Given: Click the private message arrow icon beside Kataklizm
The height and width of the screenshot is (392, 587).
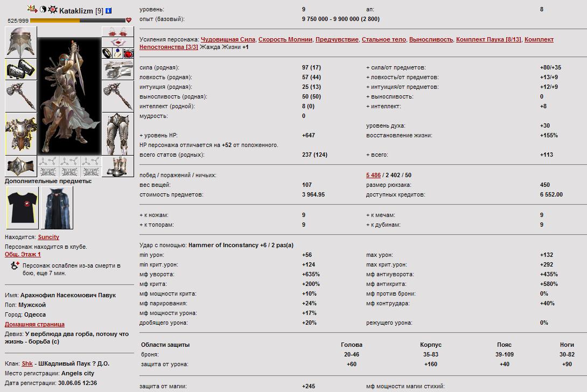Looking at the screenshot, I should point(32,9).
